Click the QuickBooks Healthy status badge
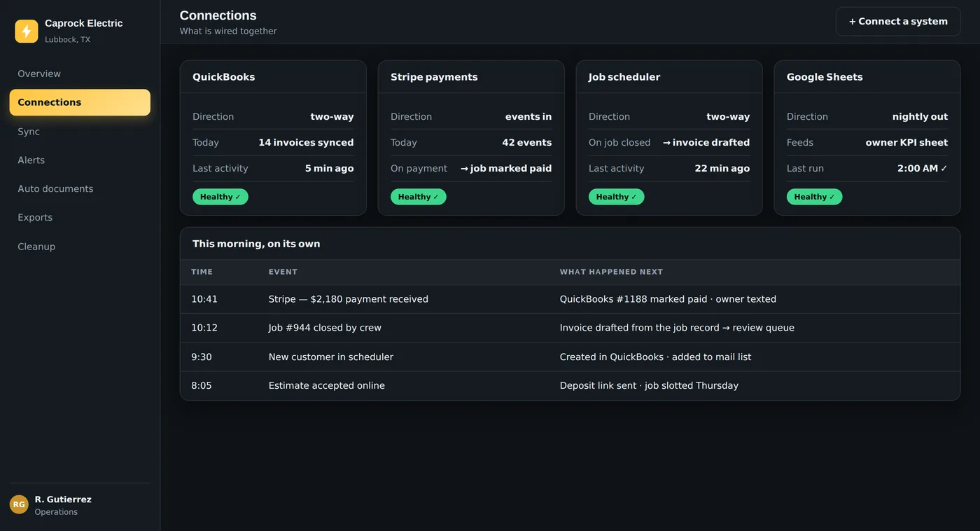The width and height of the screenshot is (980, 531). pyautogui.click(x=220, y=197)
